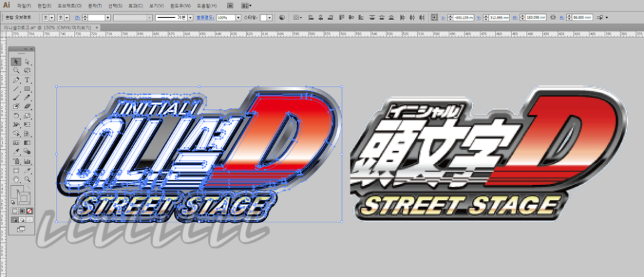Reset to default fill and stroke
The image size is (644, 277).
pyautogui.click(x=12, y=202)
